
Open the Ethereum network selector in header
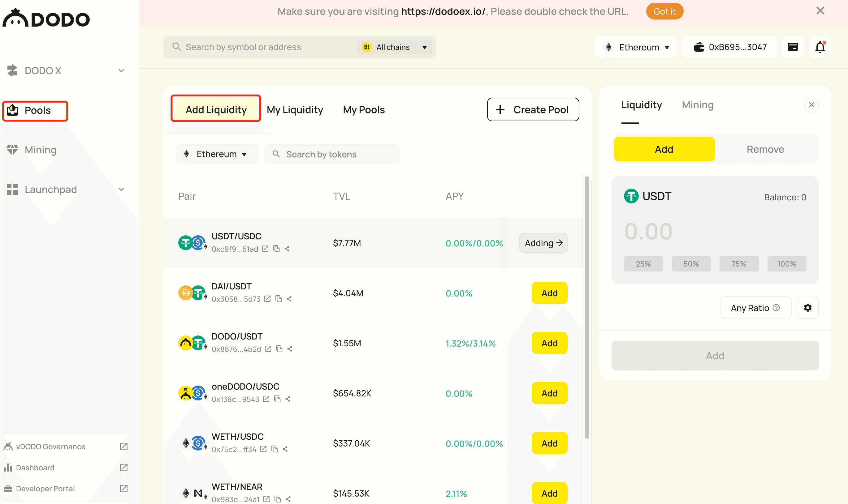point(636,47)
